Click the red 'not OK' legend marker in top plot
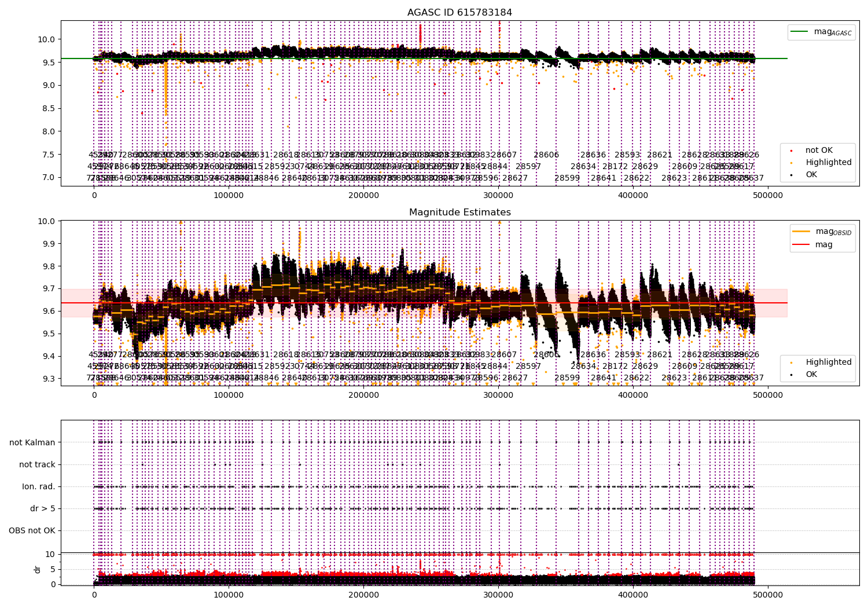 coord(791,151)
